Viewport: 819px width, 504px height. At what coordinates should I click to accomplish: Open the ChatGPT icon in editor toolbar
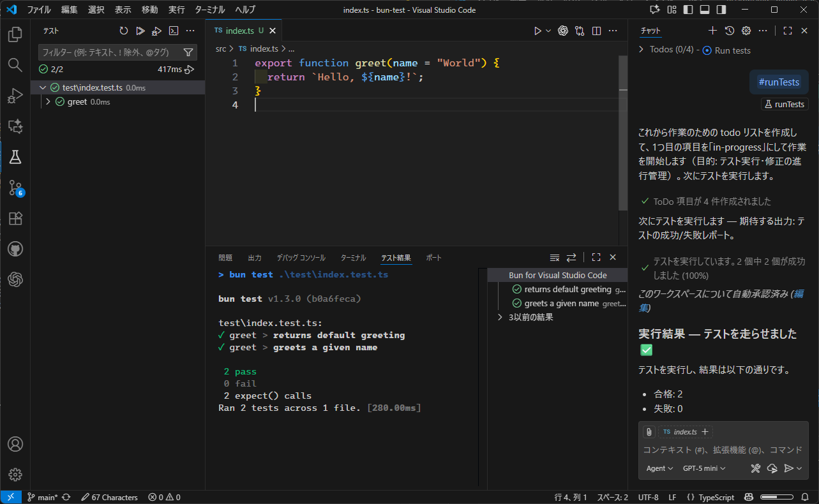[x=563, y=31]
